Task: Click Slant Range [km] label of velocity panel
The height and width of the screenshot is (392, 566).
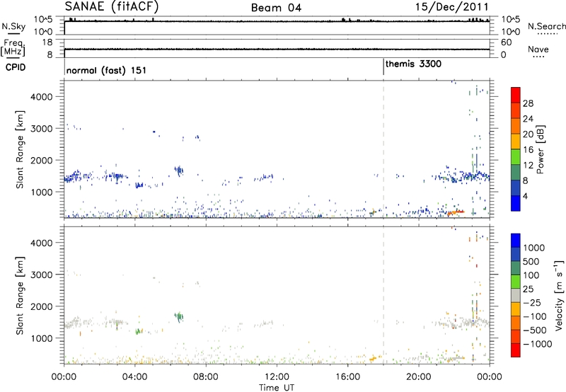Action: (21, 295)
